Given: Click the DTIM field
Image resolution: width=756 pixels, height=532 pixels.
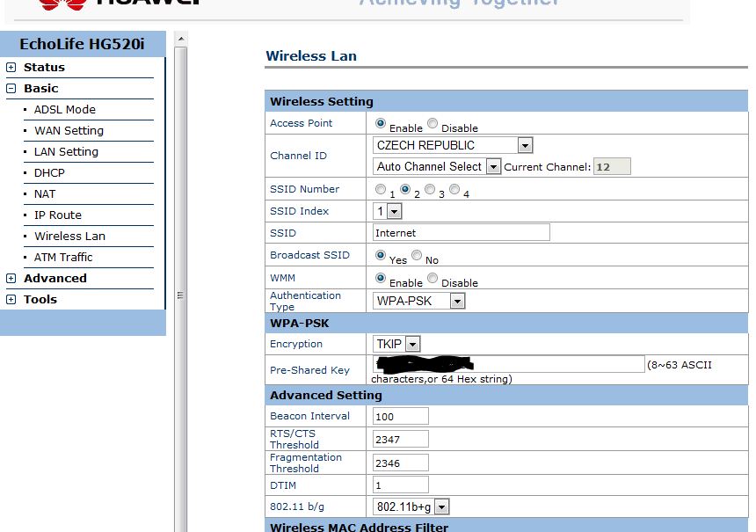Looking at the screenshot, I should 401,485.
